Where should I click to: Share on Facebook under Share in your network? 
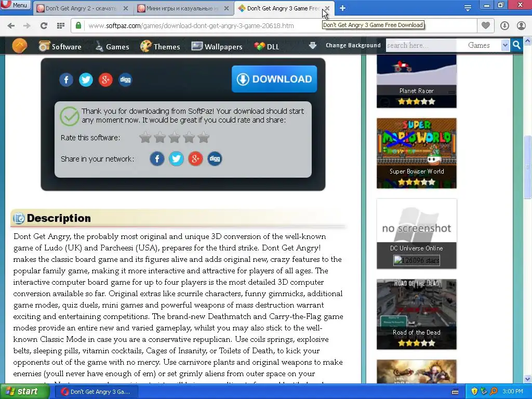(157, 159)
